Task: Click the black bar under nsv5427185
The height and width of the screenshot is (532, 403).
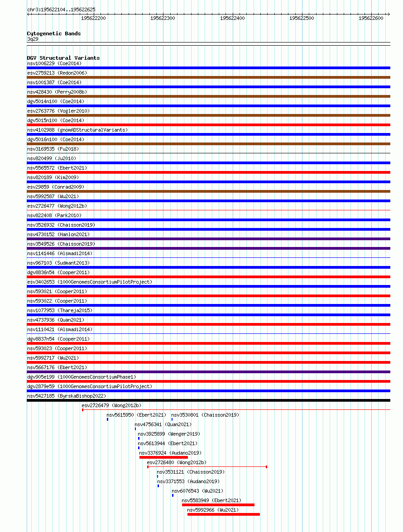Action: (x=208, y=400)
